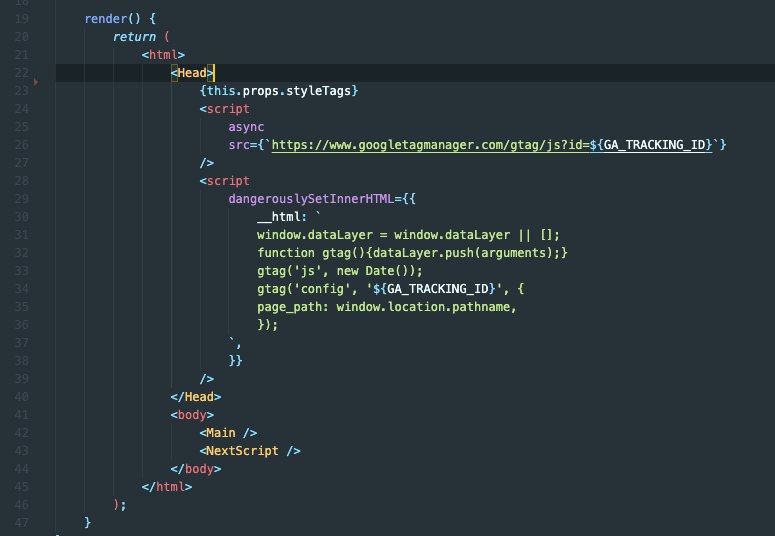Screen dimensions: 775x536
Task: Click line number 26 in the gutter
Action: pyautogui.click(x=22, y=145)
